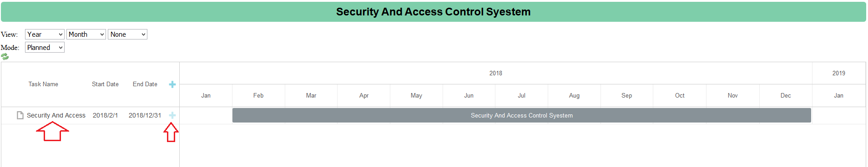
Task: Click the Security And Access Control Syestem title banner
Action: tap(434, 12)
